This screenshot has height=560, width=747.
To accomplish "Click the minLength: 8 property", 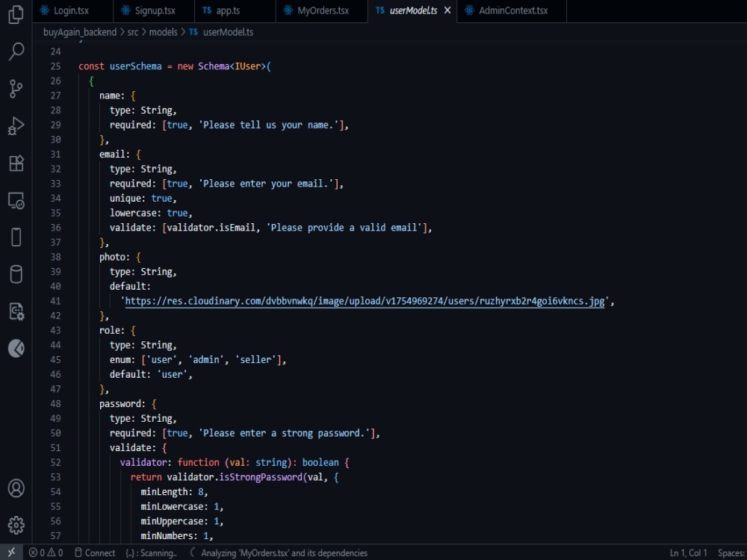I will 172,492.
